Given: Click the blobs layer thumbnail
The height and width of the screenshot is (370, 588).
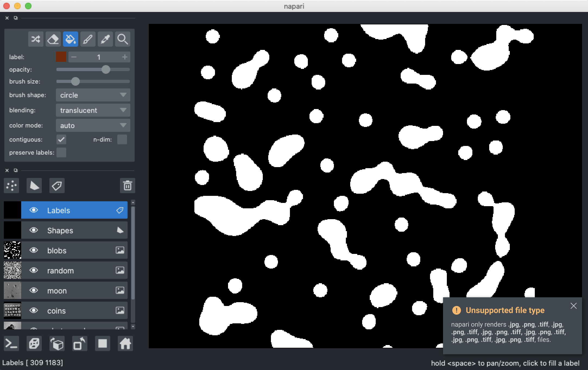Looking at the screenshot, I should point(12,250).
